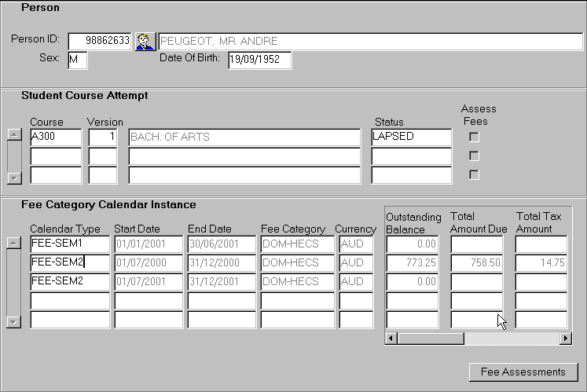This screenshot has height=392, width=587.
Task: Select the Total Amount Due 758.50 cell
Action: point(476,262)
